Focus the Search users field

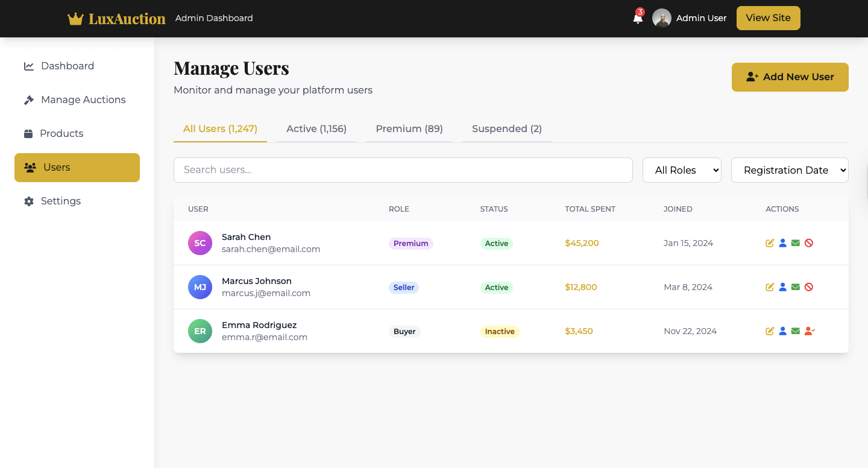tap(403, 170)
